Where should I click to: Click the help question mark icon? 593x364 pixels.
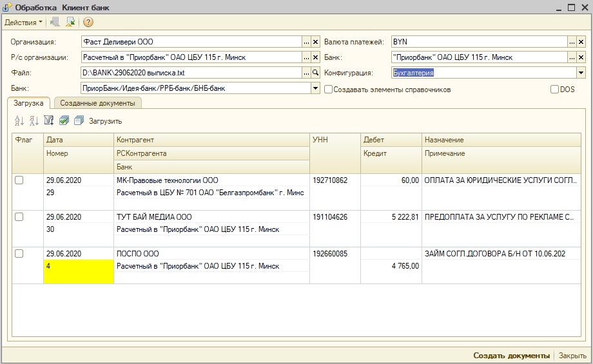point(88,22)
